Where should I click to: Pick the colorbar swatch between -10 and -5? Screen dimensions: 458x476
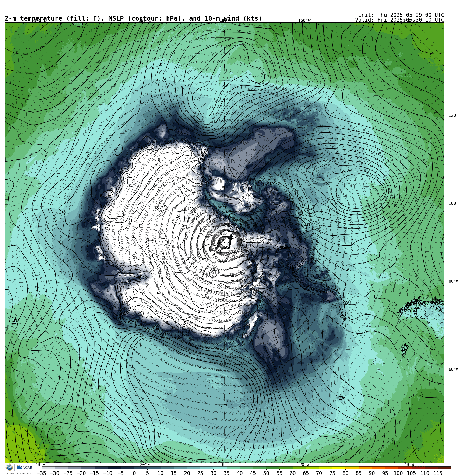click(x=114, y=468)
